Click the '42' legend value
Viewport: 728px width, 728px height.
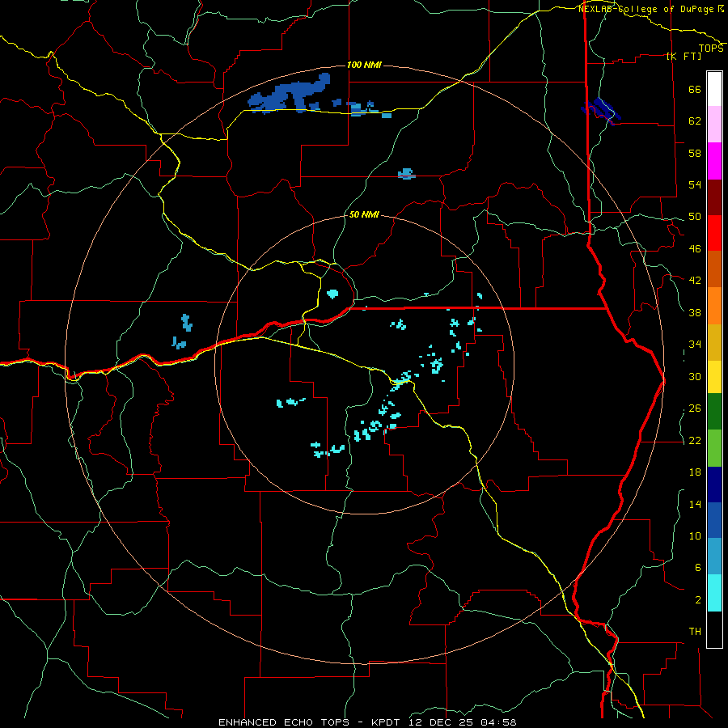(695, 280)
